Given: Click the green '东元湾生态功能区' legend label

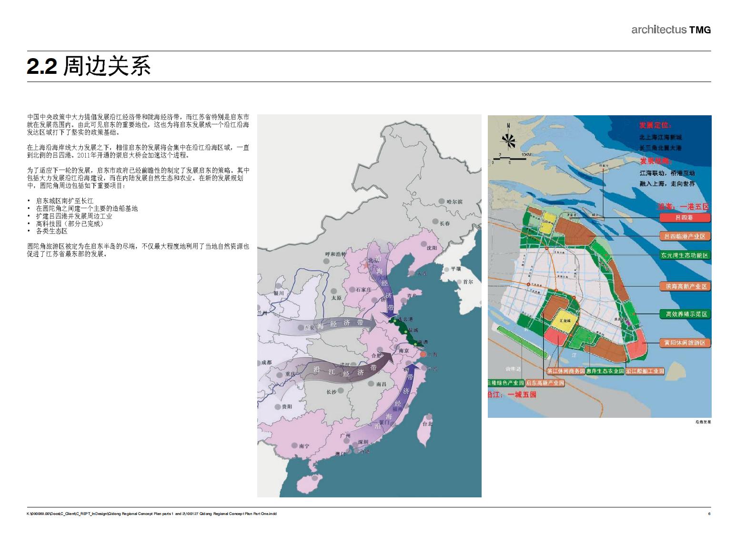Looking at the screenshot, I should (x=685, y=255).
